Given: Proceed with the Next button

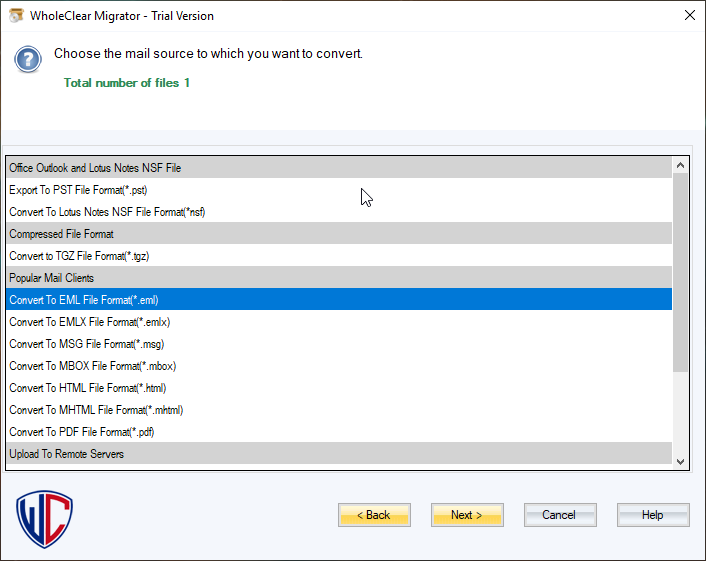Looking at the screenshot, I should pyautogui.click(x=467, y=515).
